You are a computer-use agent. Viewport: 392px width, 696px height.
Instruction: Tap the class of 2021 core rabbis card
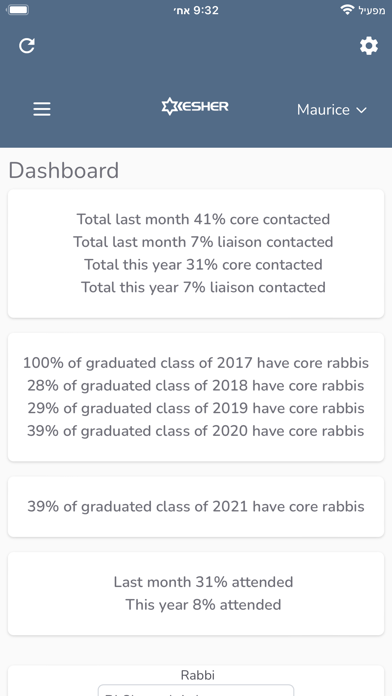pos(196,506)
